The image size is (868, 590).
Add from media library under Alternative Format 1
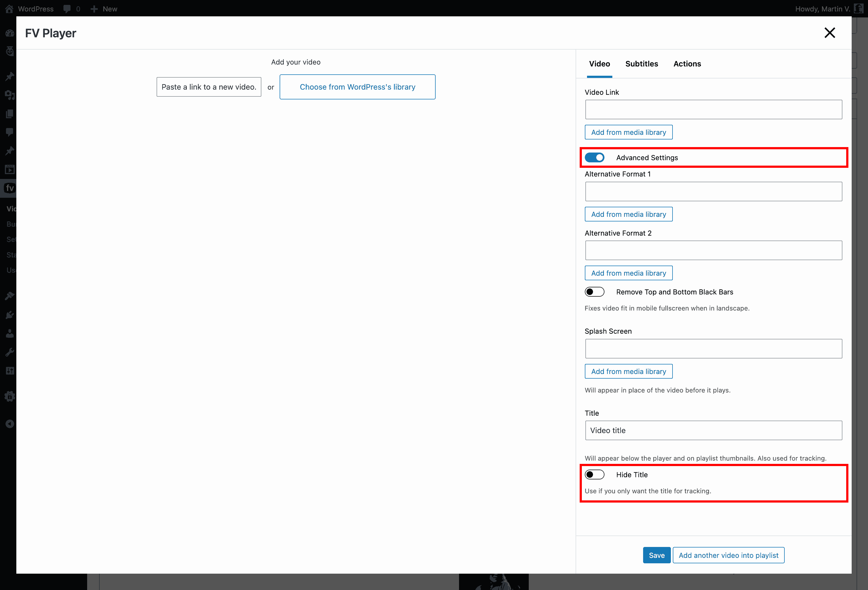[629, 214]
